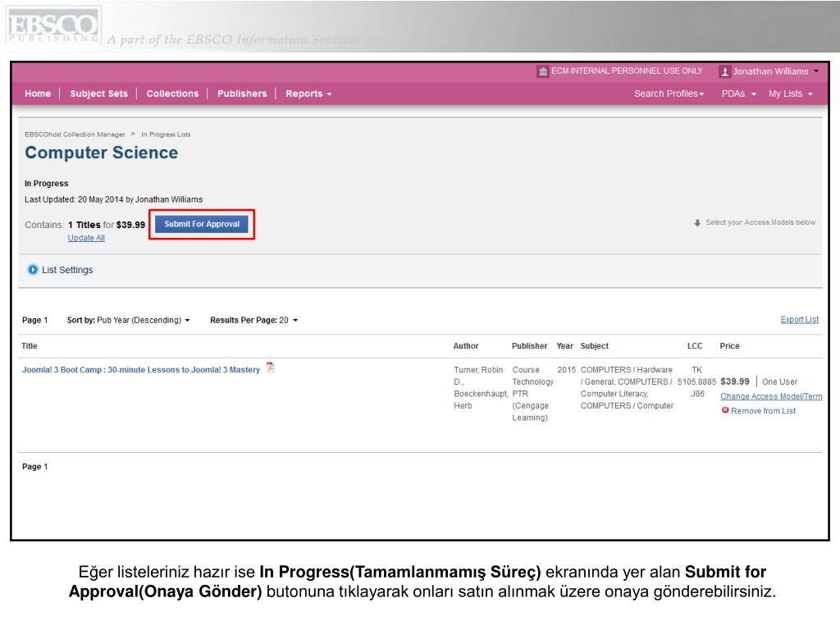Viewport: 840px width, 630px height.
Task: Click the Last Updated 20 May 2014 text
Action: pos(113,199)
